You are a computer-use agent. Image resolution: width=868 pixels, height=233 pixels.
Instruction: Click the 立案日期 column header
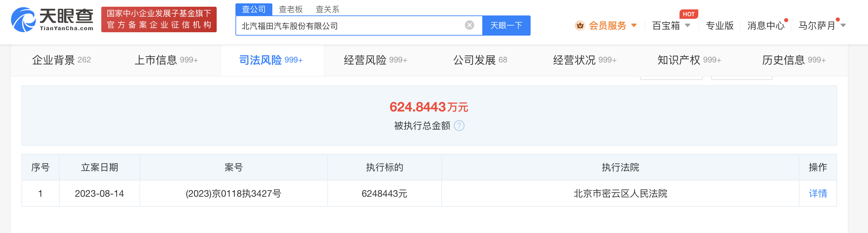coord(99,167)
